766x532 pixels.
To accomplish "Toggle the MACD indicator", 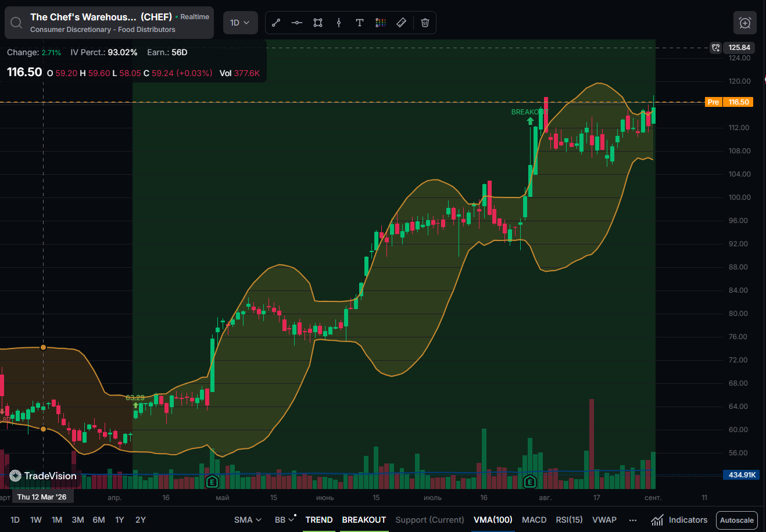I will 534,520.
